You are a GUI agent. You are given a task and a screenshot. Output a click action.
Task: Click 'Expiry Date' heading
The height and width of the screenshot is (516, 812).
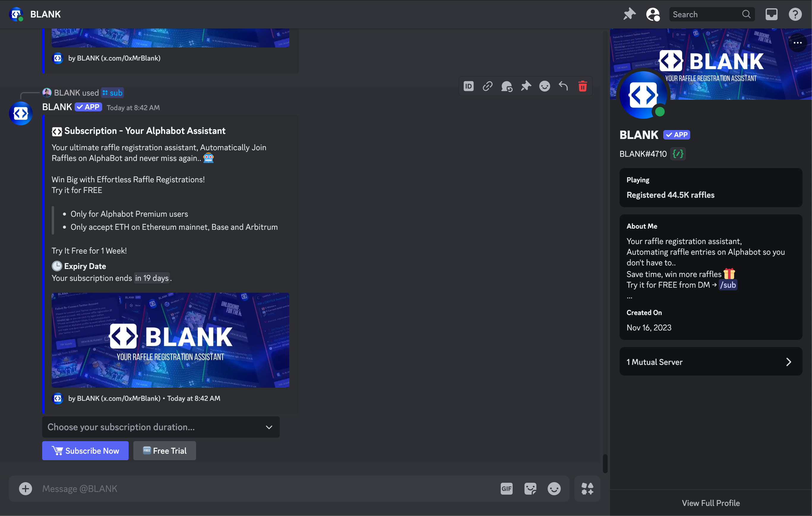click(x=85, y=266)
